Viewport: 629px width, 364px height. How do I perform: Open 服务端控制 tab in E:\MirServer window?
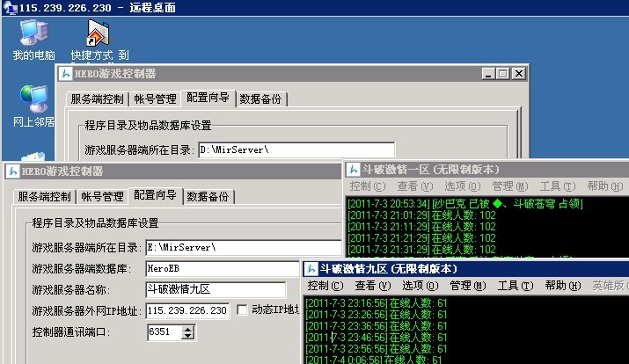[45, 196]
